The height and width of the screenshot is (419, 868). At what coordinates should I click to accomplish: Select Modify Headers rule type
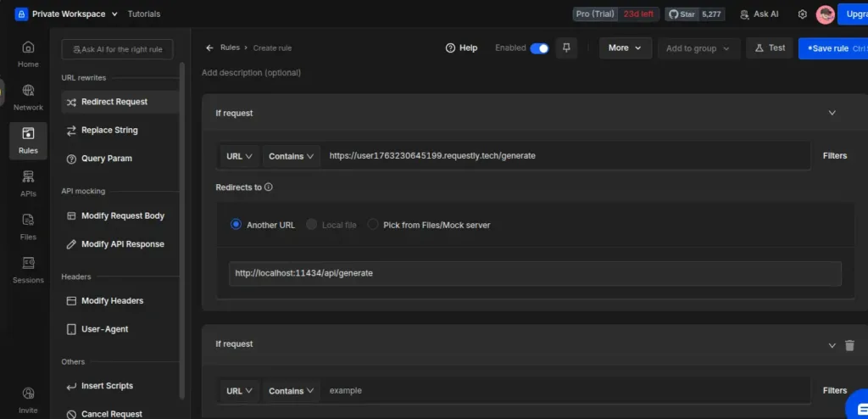[112, 301]
